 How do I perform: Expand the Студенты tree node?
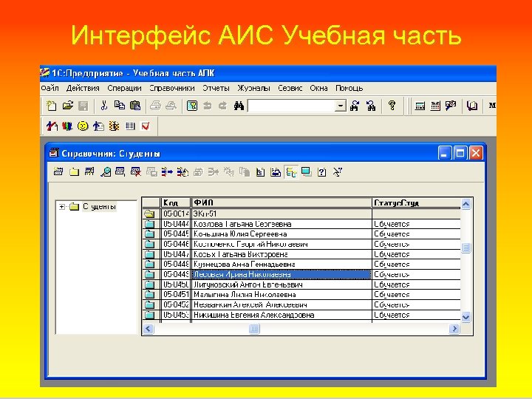point(61,207)
